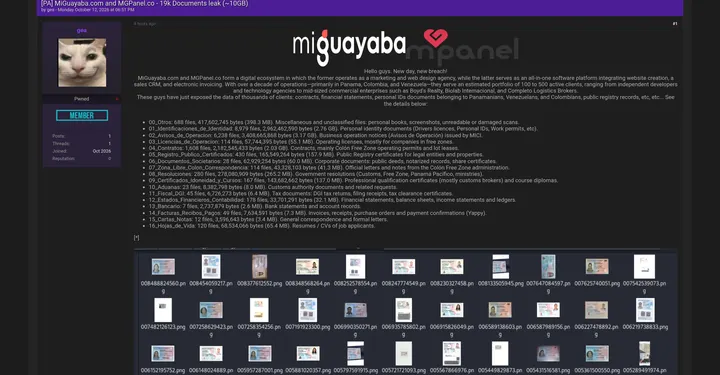Click the post timestamp '4 hours ago'
Viewport: 720px width, 375px height.
coord(145,24)
